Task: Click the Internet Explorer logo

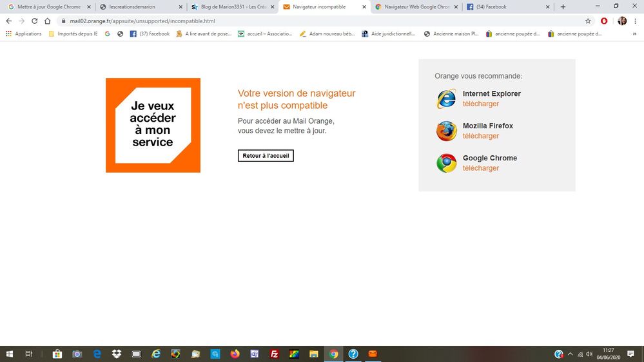Action: coord(446,99)
